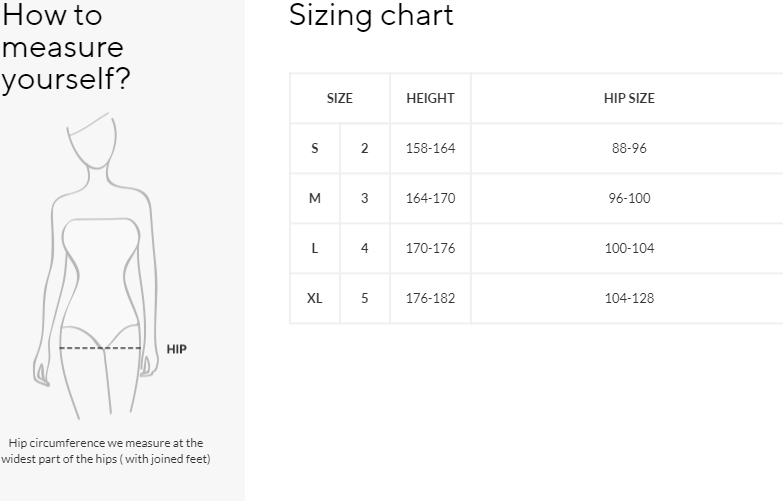Screen dimensions: 783x501
Task: Click the 100-104 hip size value
Action: (x=629, y=248)
